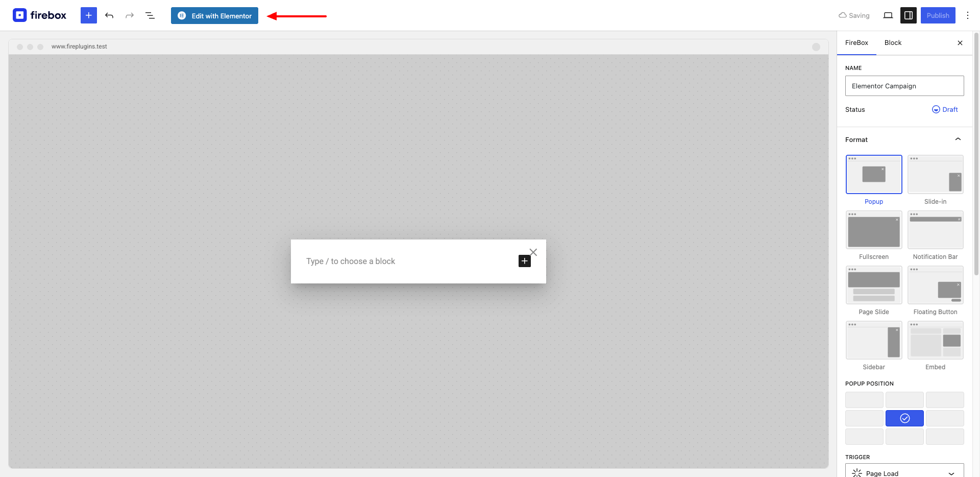Image resolution: width=980 pixels, height=477 pixels.
Task: Click the www.fireplugins.test address text
Action: [79, 46]
